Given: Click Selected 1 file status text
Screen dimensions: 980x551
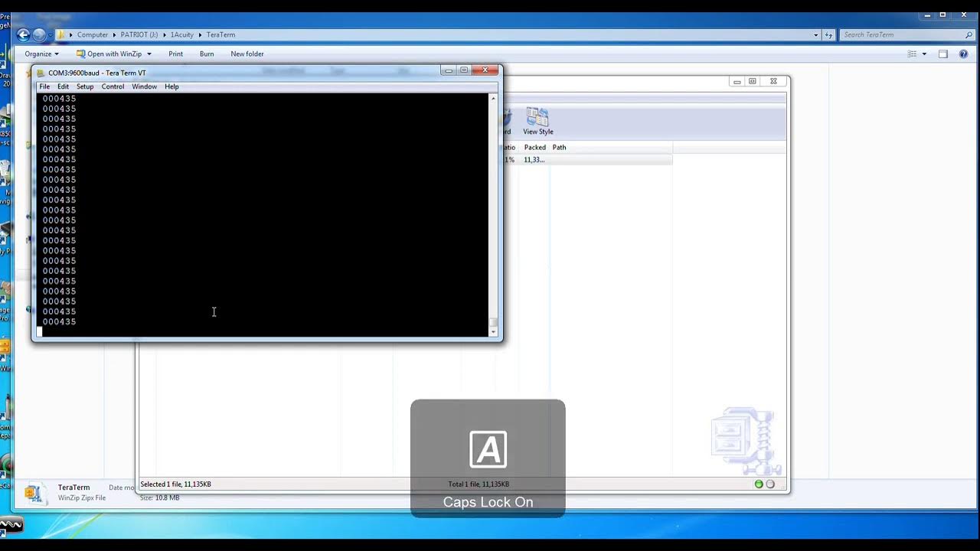Looking at the screenshot, I should [175, 484].
